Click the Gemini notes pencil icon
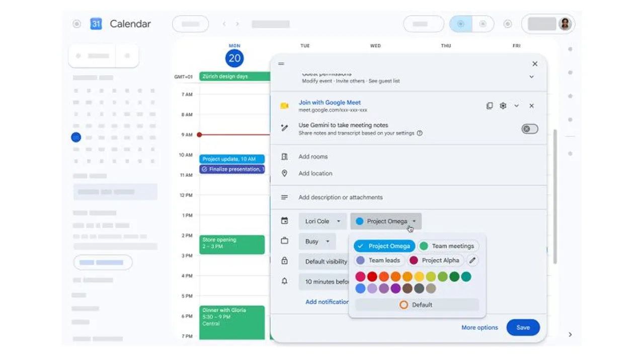 tap(284, 128)
